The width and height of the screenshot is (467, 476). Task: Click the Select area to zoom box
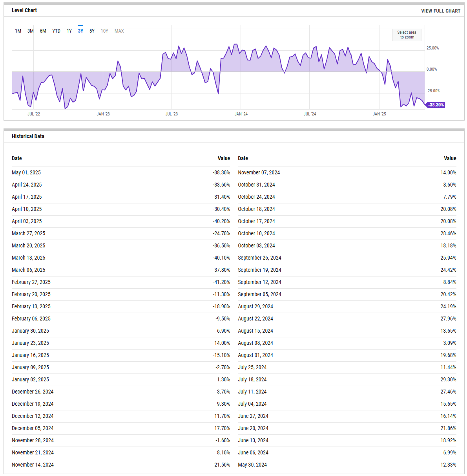click(x=407, y=35)
